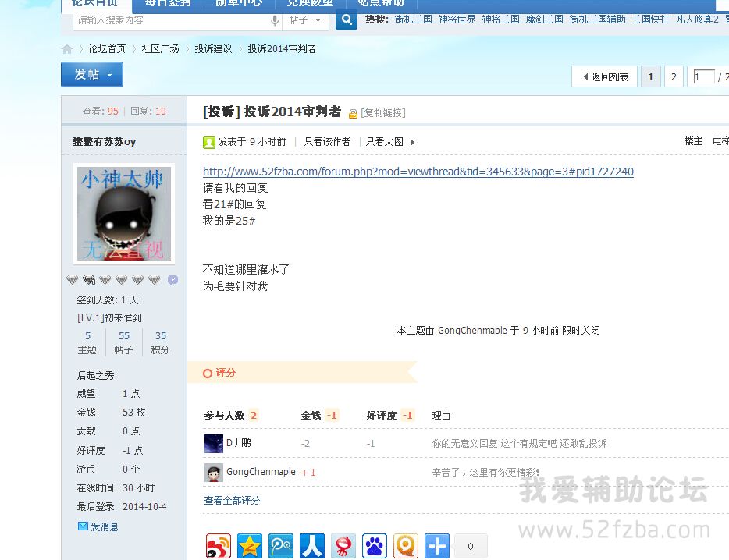Click hot search 凡人修真2
This screenshot has width=729, height=560.
click(697, 19)
